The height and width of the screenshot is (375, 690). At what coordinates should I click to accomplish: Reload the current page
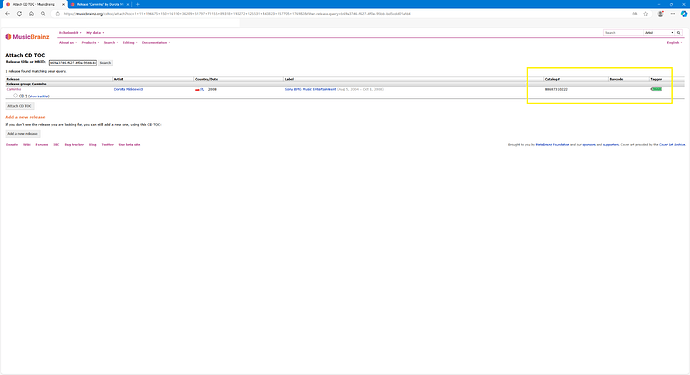pyautogui.click(x=19, y=14)
